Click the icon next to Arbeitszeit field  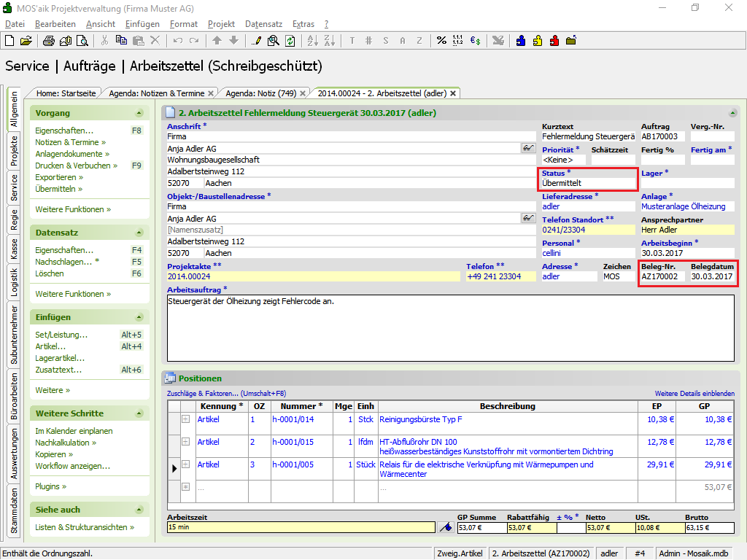(x=445, y=527)
